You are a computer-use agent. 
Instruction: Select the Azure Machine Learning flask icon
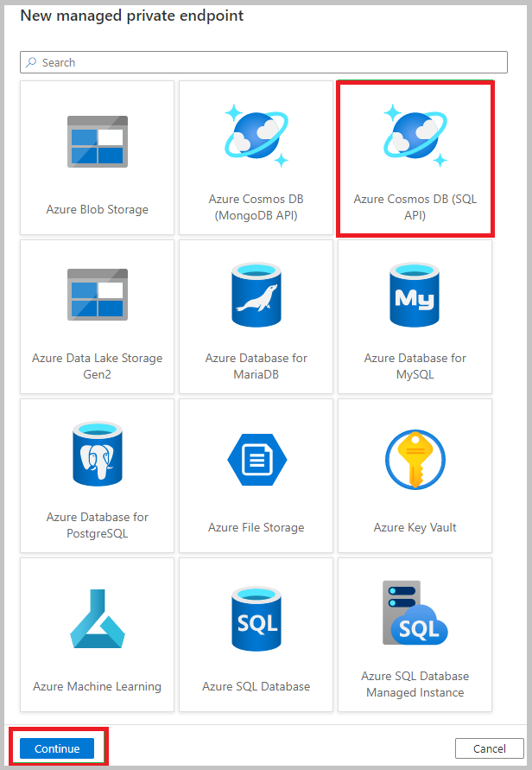pos(98,619)
